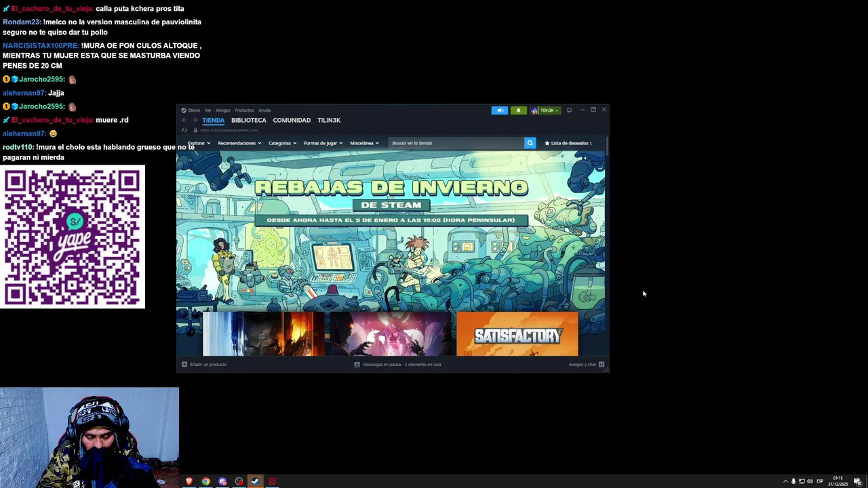
Task: Click the store URL address text
Action: [x=229, y=130]
